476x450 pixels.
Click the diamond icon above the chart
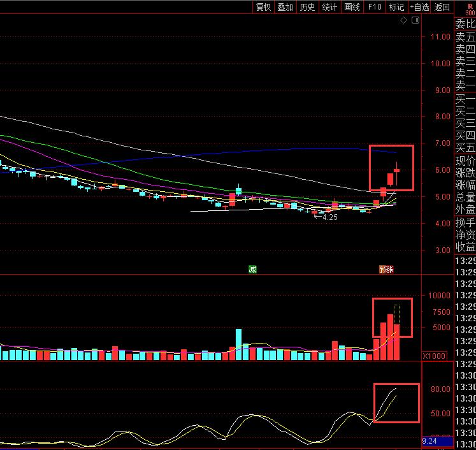403,20
